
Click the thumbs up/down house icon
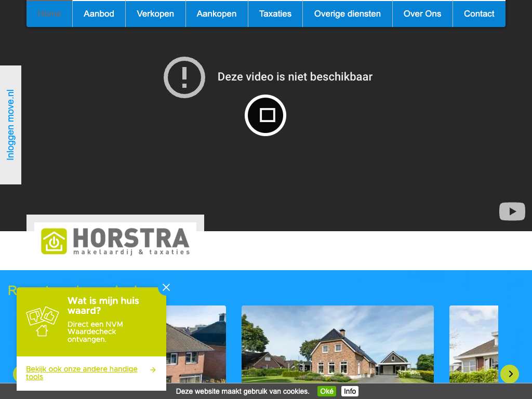click(43, 322)
